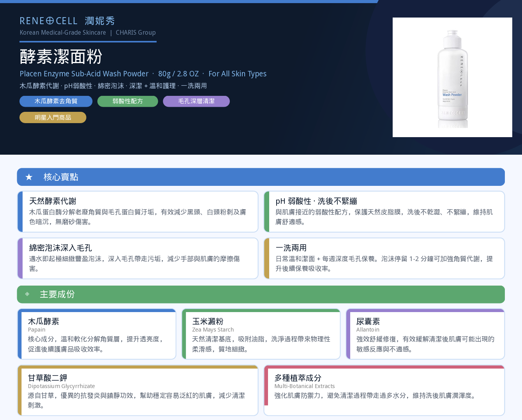Click the diamond icon beside 主要成份
Viewport: 522px width, 420px height.
coord(27,294)
